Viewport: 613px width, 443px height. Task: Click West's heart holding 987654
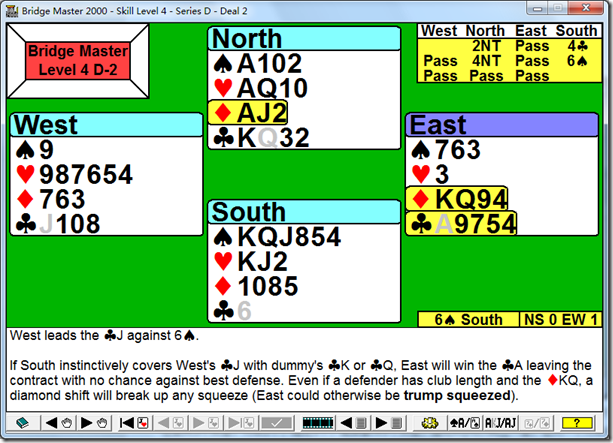[74, 174]
